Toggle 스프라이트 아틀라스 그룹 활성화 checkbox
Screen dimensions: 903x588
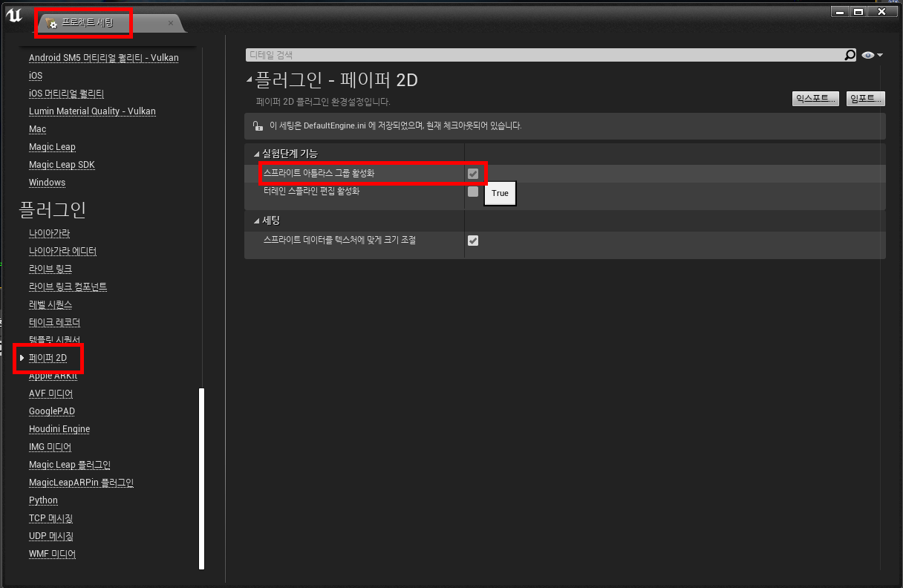473,174
